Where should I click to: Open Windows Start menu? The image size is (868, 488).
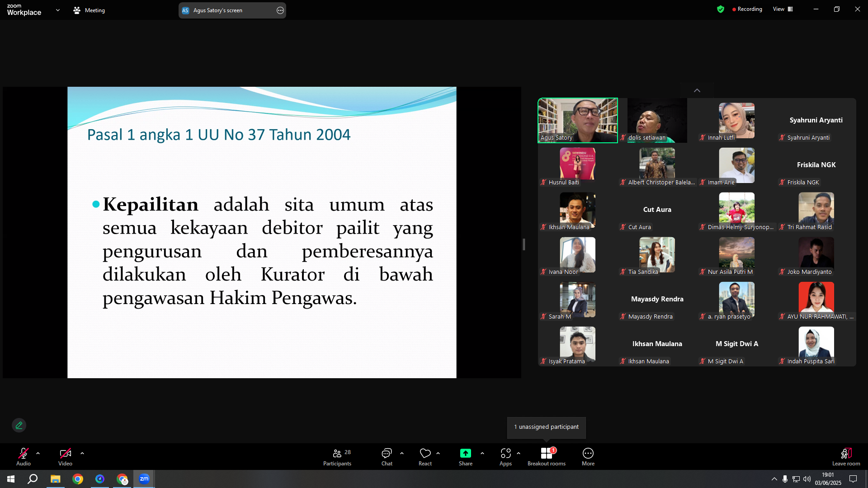[x=11, y=479]
